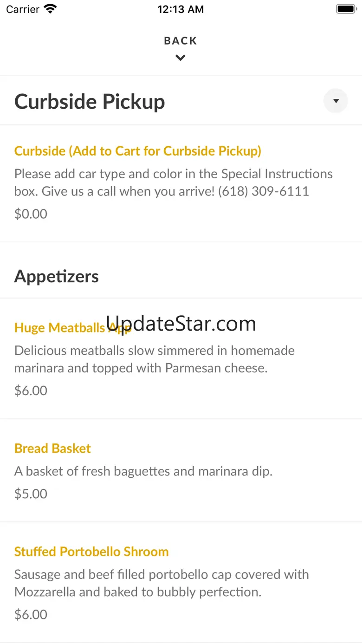Open the Curbside Pickup category dropdown arrow

[336, 101]
